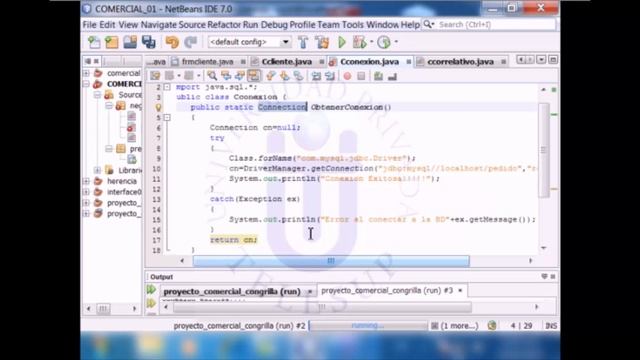Click re-run arrow icon in Output panel
Viewport: 640px width, 360px height.
(x=151, y=290)
